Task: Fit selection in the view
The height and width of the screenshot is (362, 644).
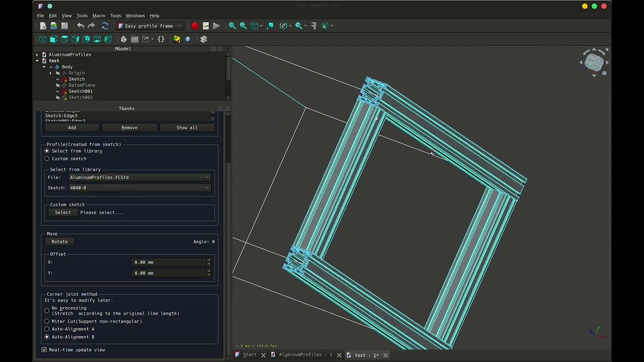Action: (x=243, y=26)
